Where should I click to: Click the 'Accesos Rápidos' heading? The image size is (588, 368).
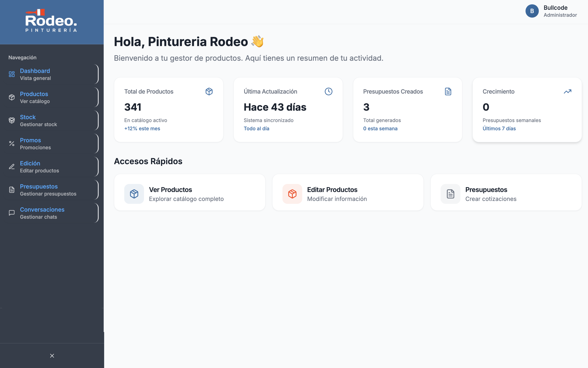(148, 161)
